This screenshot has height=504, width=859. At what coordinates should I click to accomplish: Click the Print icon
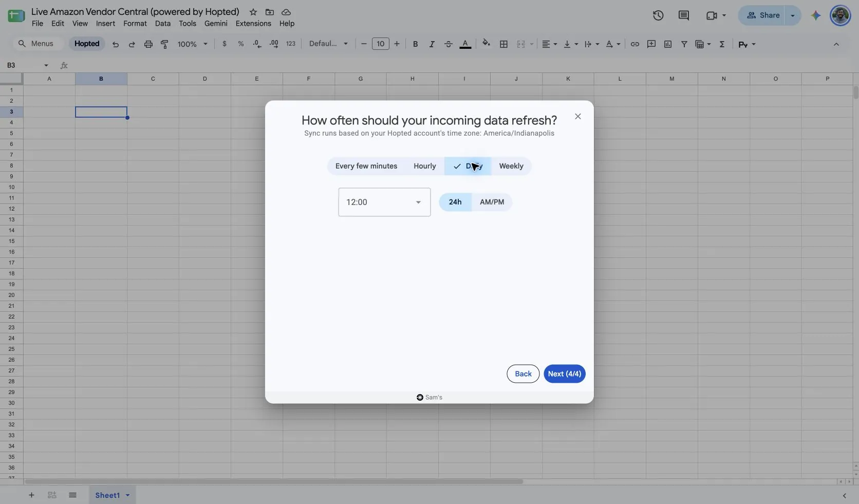tap(148, 44)
